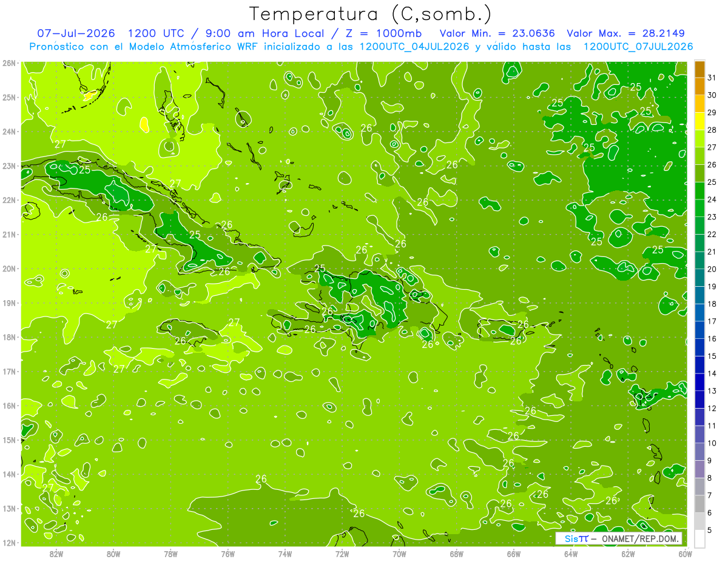Click the "1200 UTC" time in the subtitle

(158, 33)
